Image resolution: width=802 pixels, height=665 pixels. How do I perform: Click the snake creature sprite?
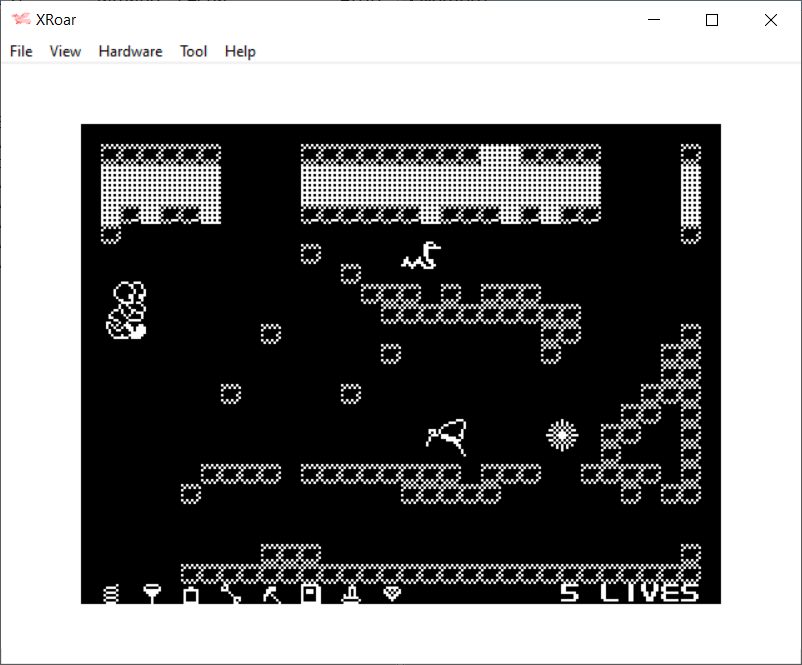(x=421, y=256)
